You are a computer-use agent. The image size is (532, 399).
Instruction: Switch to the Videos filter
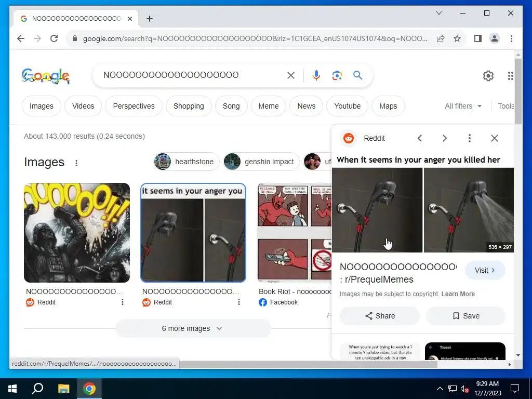[83, 106]
